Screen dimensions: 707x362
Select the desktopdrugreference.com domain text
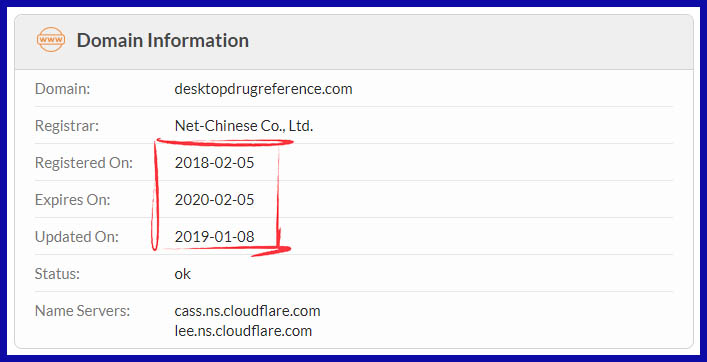(263, 89)
